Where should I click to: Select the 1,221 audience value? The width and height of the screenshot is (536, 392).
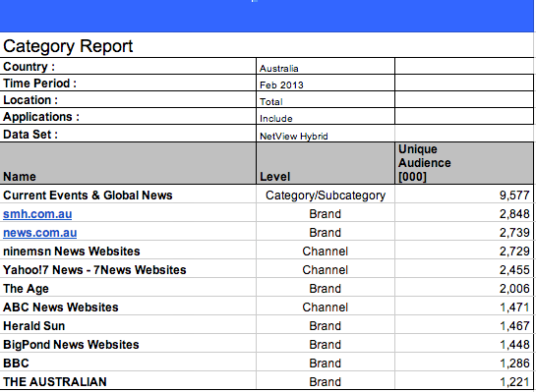(514, 382)
